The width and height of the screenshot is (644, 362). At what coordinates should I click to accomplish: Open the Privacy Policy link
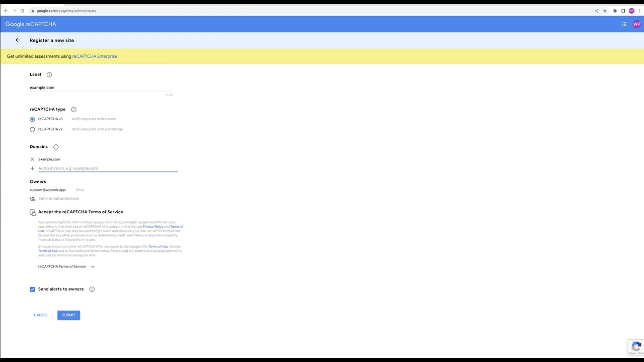coord(153,227)
